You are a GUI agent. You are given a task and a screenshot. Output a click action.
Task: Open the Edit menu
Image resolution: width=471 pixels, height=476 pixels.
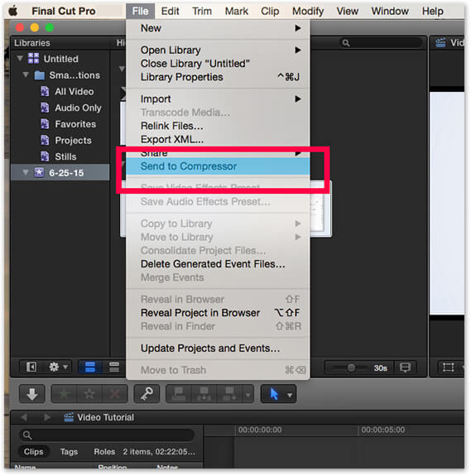[x=170, y=12]
